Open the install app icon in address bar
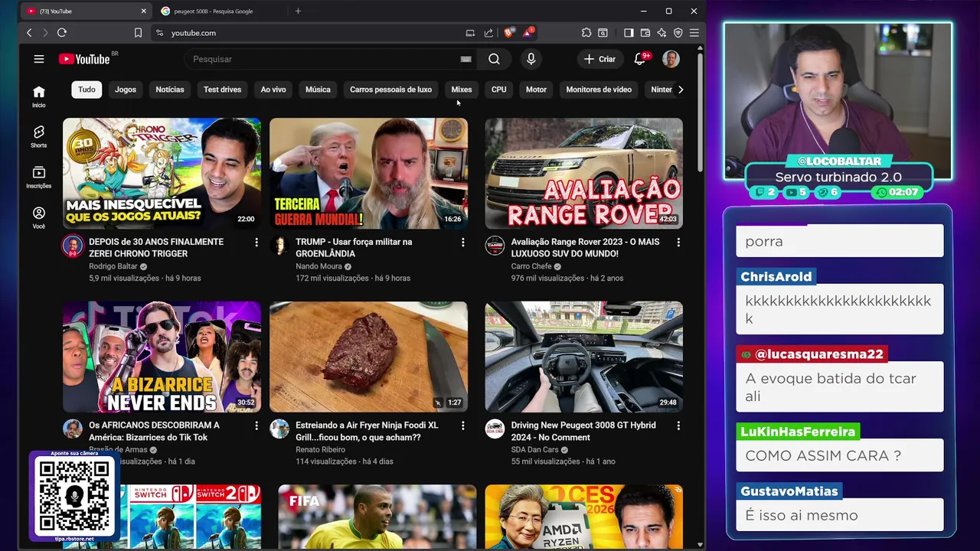 click(470, 33)
